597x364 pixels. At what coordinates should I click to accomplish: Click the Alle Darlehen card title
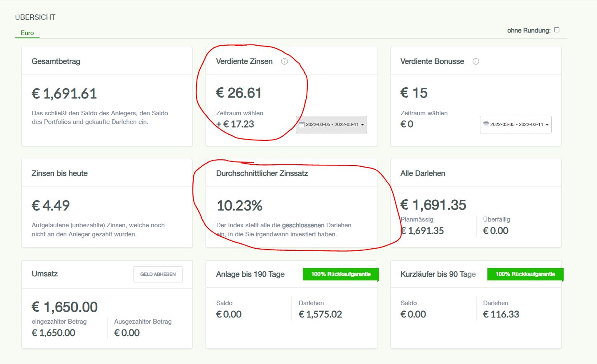pyautogui.click(x=423, y=173)
